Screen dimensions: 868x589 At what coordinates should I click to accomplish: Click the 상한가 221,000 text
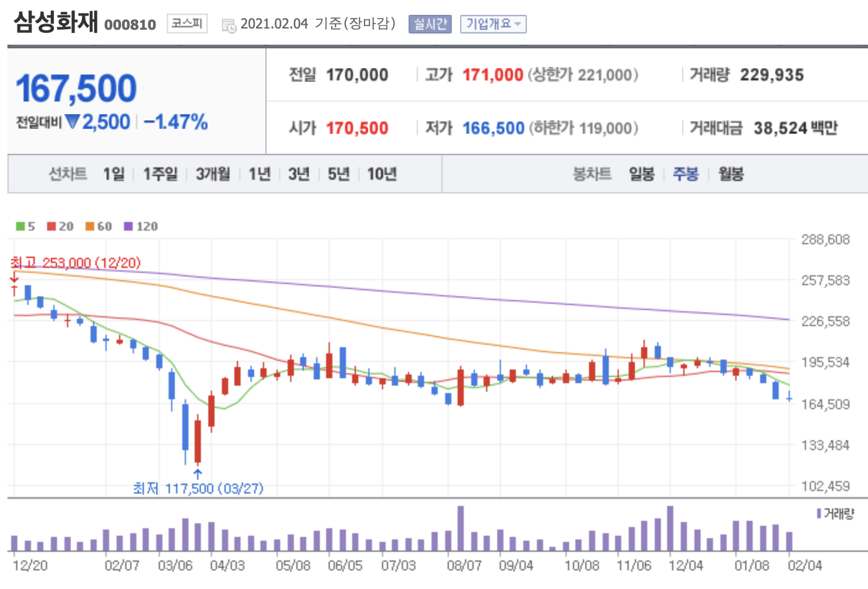[x=583, y=75]
